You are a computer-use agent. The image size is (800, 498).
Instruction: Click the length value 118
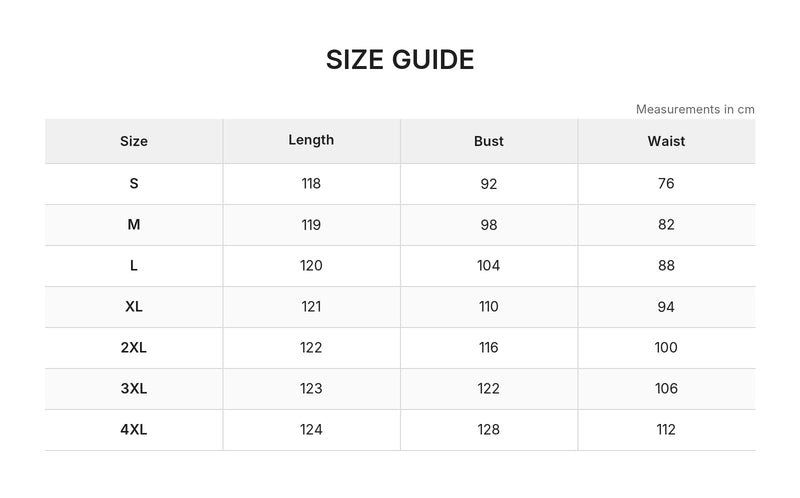(x=311, y=184)
